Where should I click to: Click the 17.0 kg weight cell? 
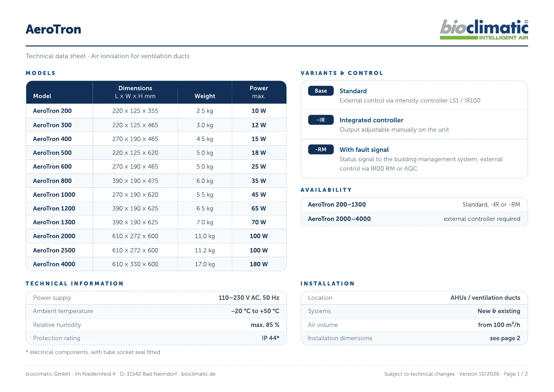(x=205, y=264)
